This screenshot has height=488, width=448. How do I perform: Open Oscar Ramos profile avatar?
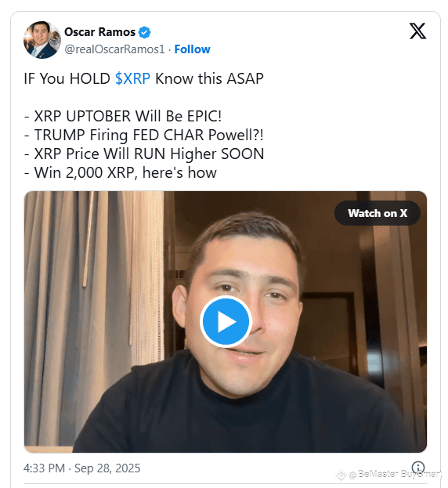click(x=42, y=40)
